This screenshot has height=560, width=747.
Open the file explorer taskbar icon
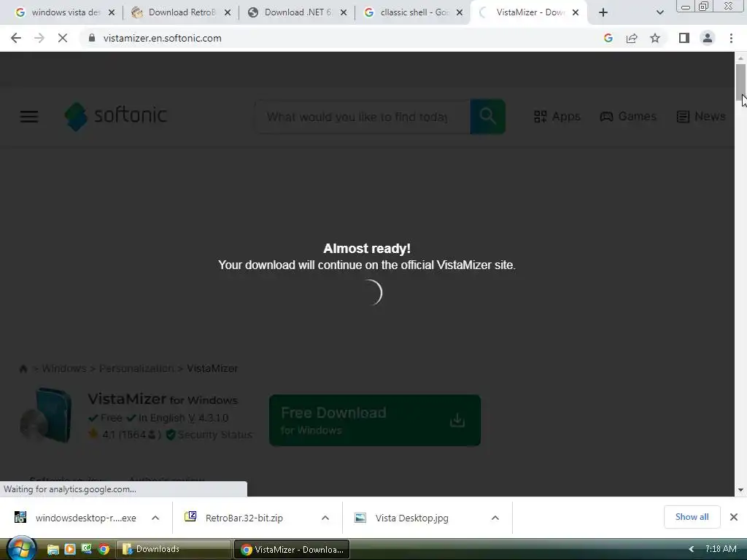(x=53, y=550)
